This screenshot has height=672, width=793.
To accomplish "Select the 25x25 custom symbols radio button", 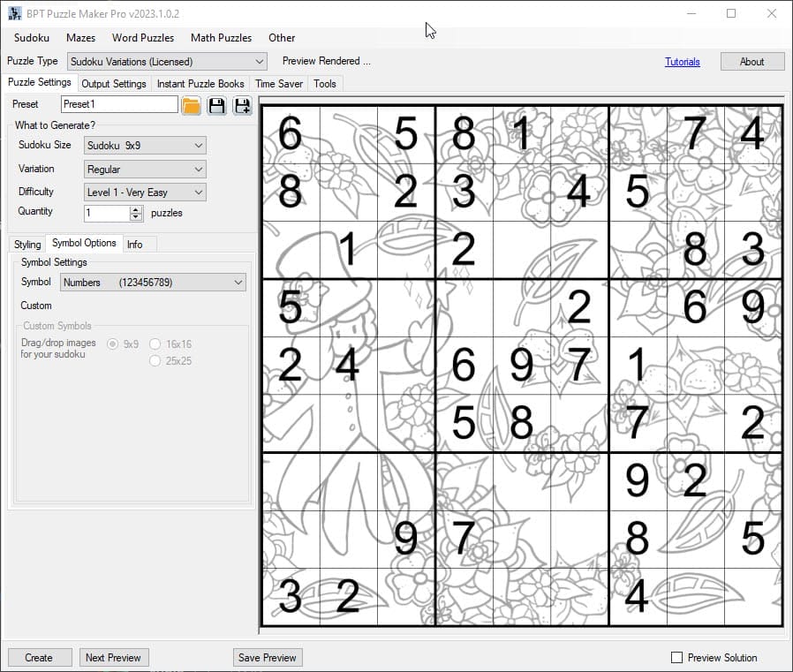I will 155,360.
